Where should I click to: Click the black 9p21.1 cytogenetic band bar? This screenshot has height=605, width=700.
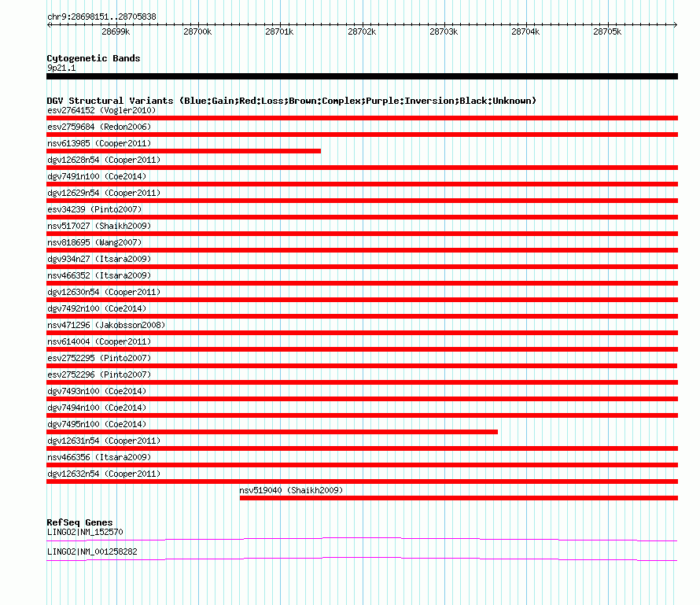(362, 76)
